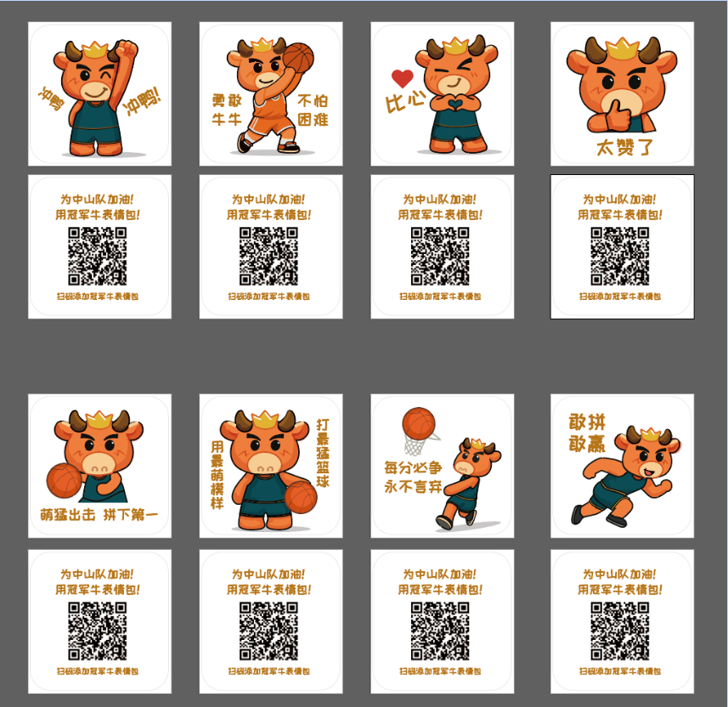Select the QR code under the "每分必争" sticker
The width and height of the screenshot is (728, 707).
pyautogui.click(x=440, y=631)
